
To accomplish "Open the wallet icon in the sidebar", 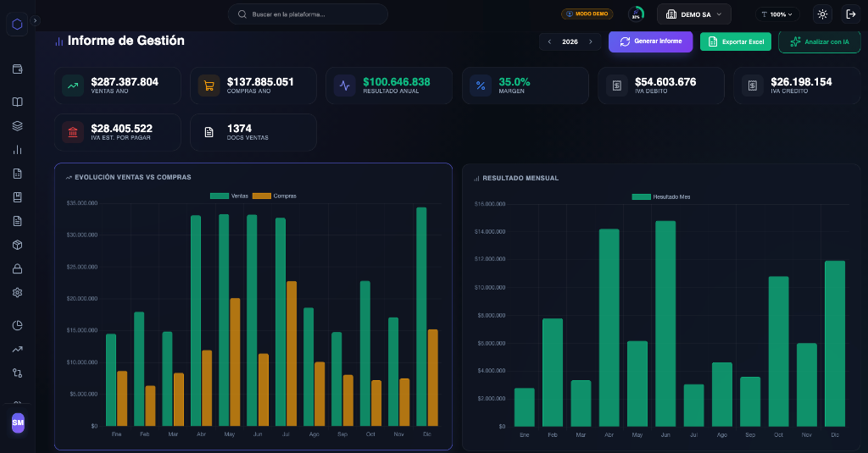I will point(17,69).
